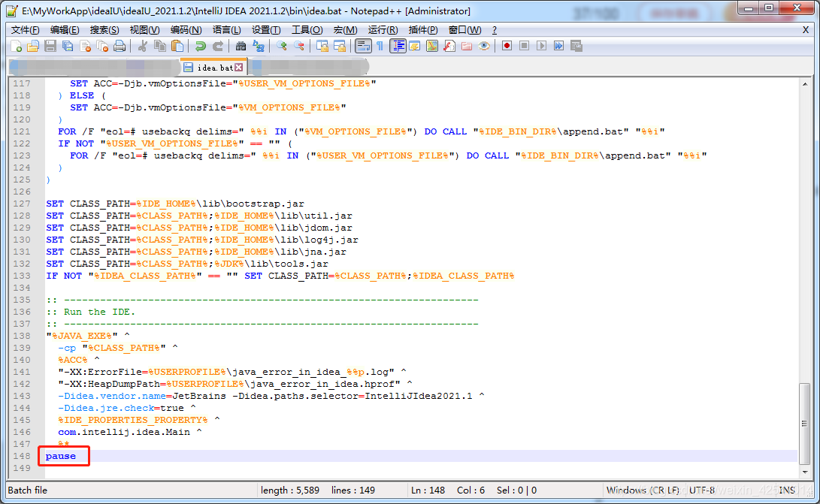Click the Save All toolbar icon
This screenshot has height=504, width=820.
point(68,47)
